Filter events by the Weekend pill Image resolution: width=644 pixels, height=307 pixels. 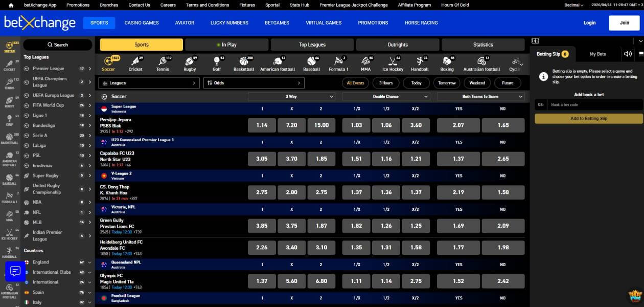[477, 83]
